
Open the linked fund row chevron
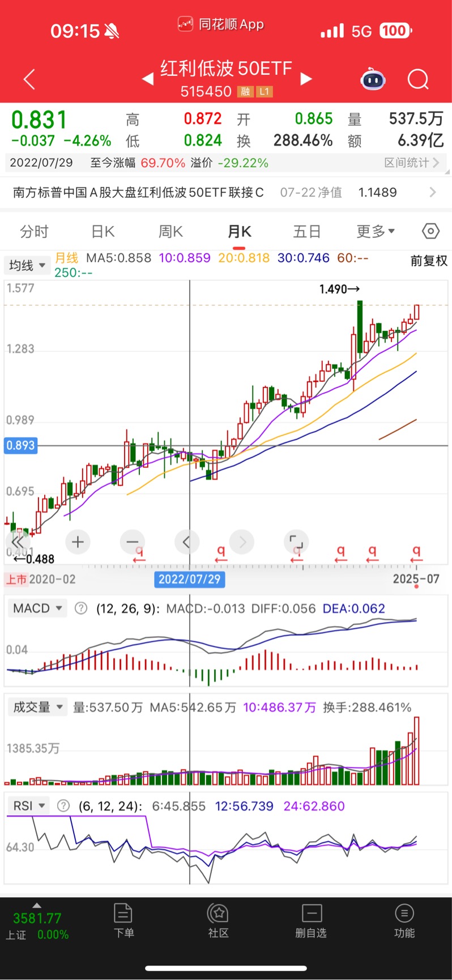[x=433, y=193]
